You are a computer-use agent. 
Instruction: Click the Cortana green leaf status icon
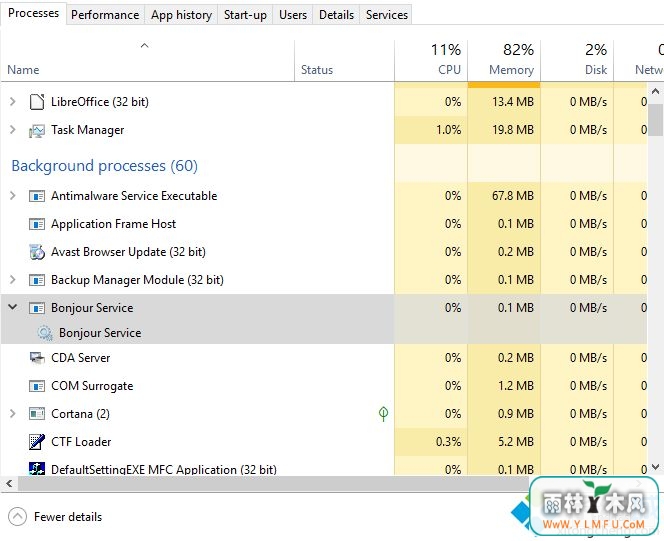click(383, 414)
